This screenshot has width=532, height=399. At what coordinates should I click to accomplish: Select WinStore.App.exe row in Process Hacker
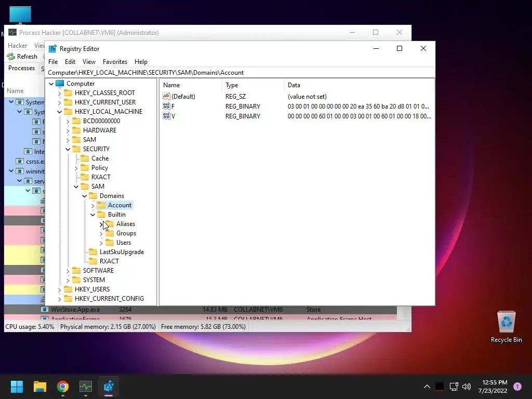200,310
